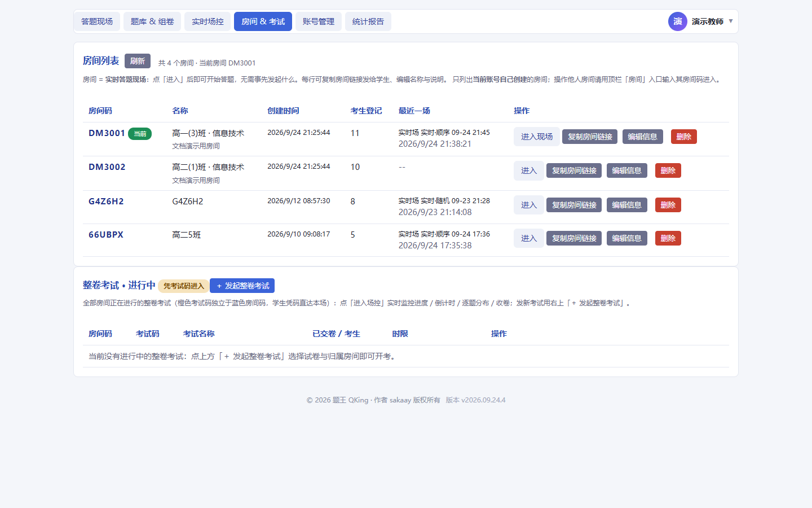Click last session time 2026/9/24 21:38:21
This screenshot has width=812, height=508.
click(435, 144)
